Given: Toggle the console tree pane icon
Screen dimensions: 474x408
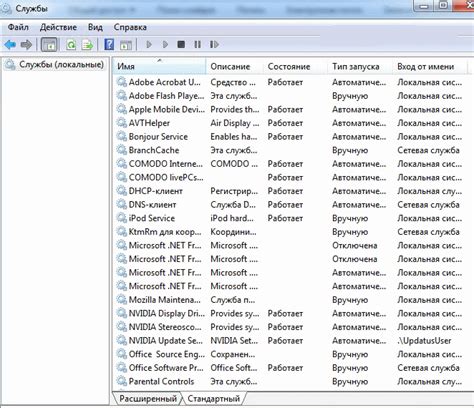Looking at the screenshot, I should (x=49, y=44).
